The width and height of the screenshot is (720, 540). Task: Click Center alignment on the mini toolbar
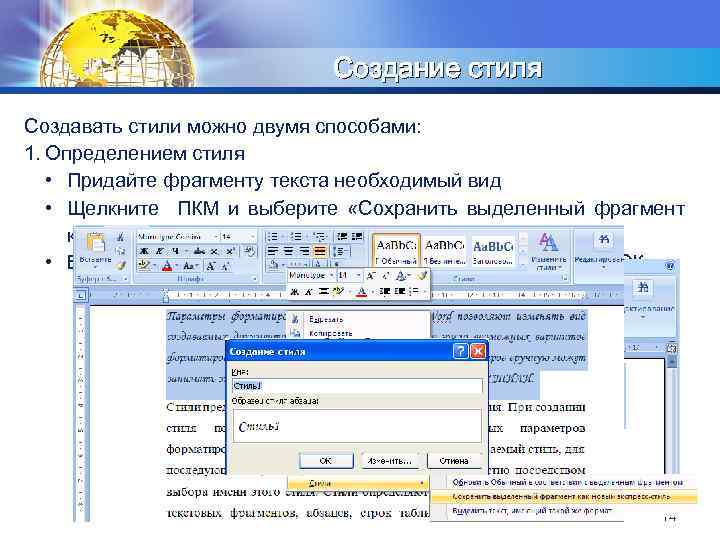click(x=324, y=291)
